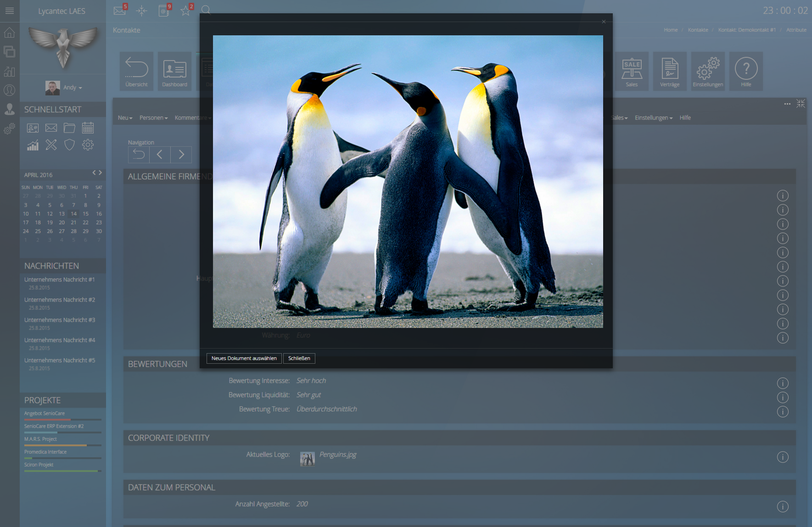Open the contacts notification icon with badge 9

(164, 10)
